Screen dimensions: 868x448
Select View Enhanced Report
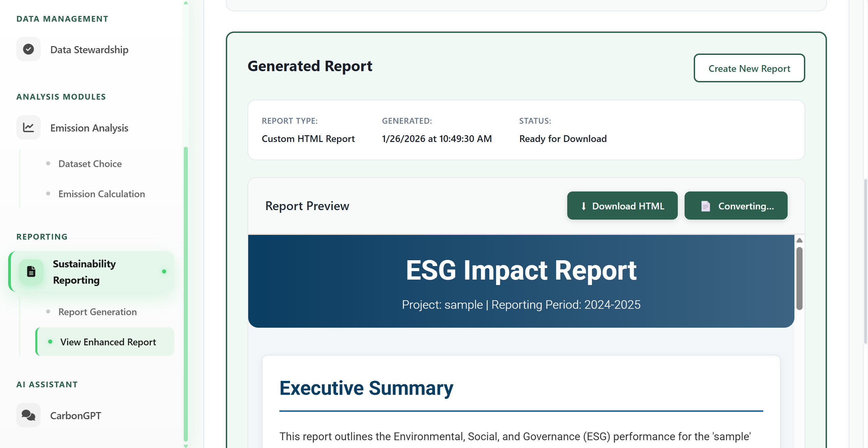(108, 342)
